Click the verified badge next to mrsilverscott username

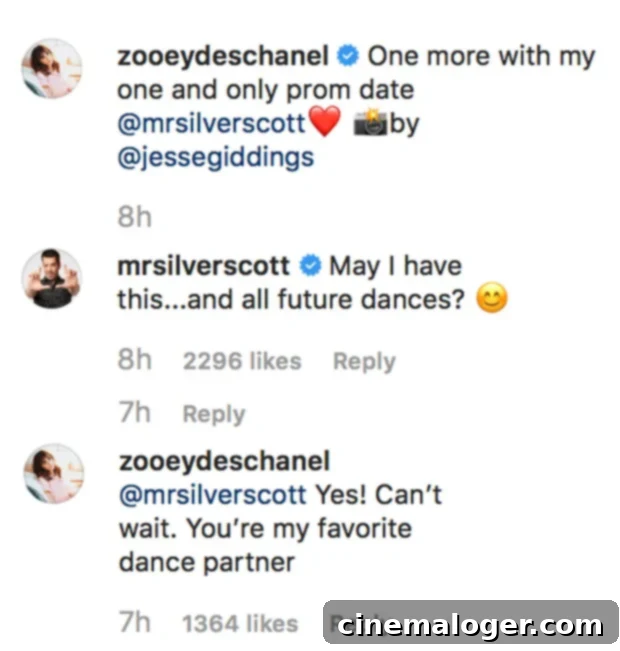309,267
